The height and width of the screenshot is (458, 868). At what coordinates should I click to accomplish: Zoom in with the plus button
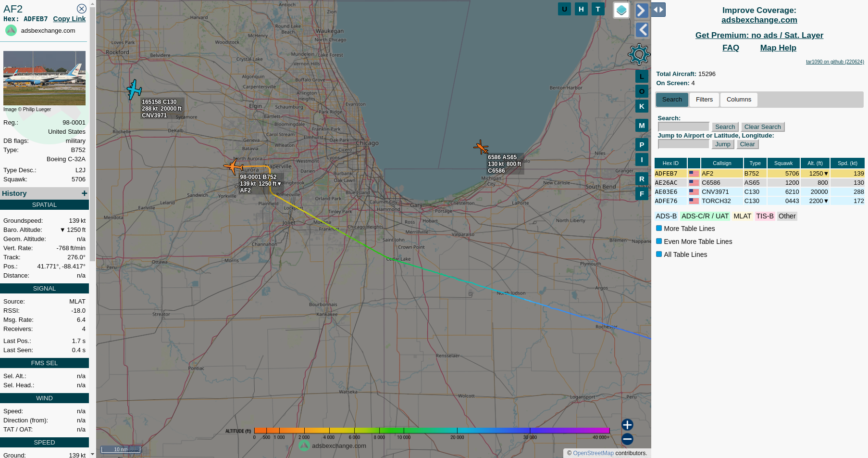(627, 424)
